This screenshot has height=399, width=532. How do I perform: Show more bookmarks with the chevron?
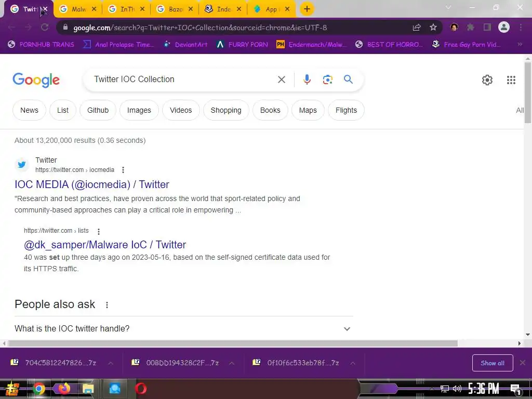pos(520,44)
